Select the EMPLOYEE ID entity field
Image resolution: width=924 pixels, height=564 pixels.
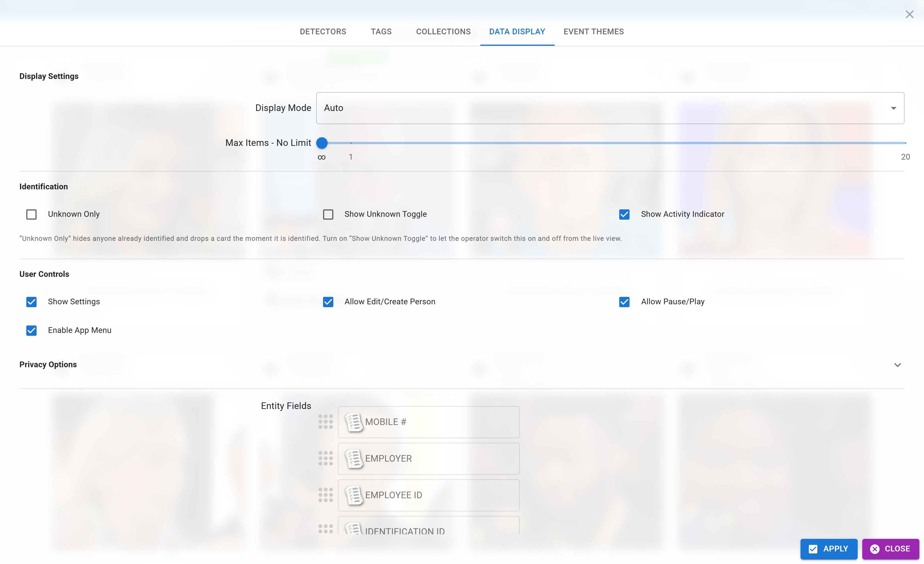(429, 495)
